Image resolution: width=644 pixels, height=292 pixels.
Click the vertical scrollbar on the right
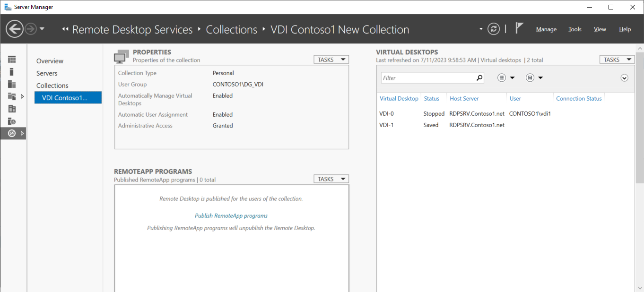[x=639, y=118]
